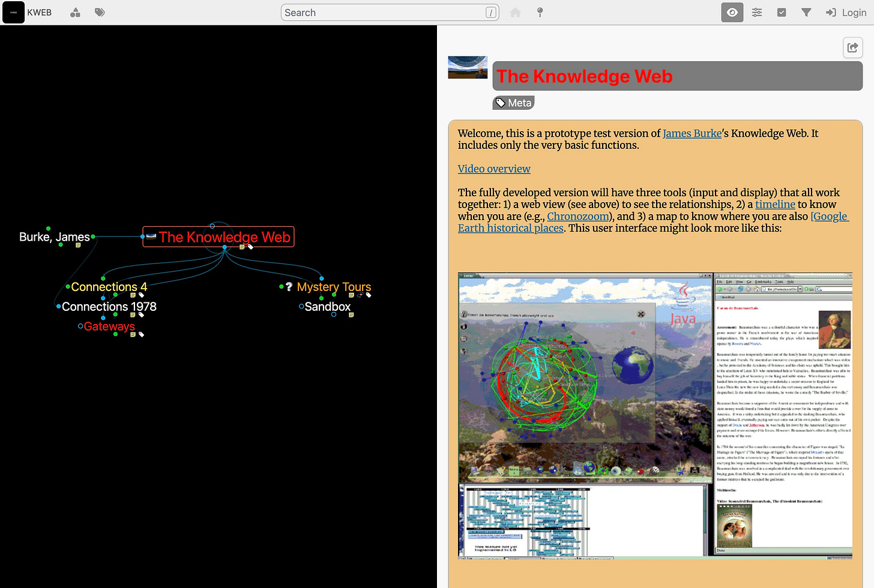Image resolution: width=874 pixels, height=588 pixels.
Task: Open the types icon beside KWEB
Action: click(75, 13)
